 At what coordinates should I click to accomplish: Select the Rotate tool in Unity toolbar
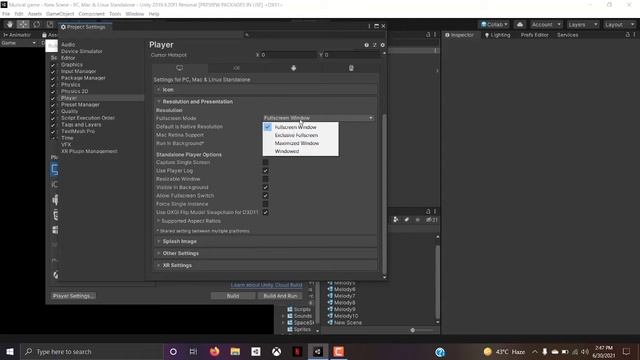[36, 24]
